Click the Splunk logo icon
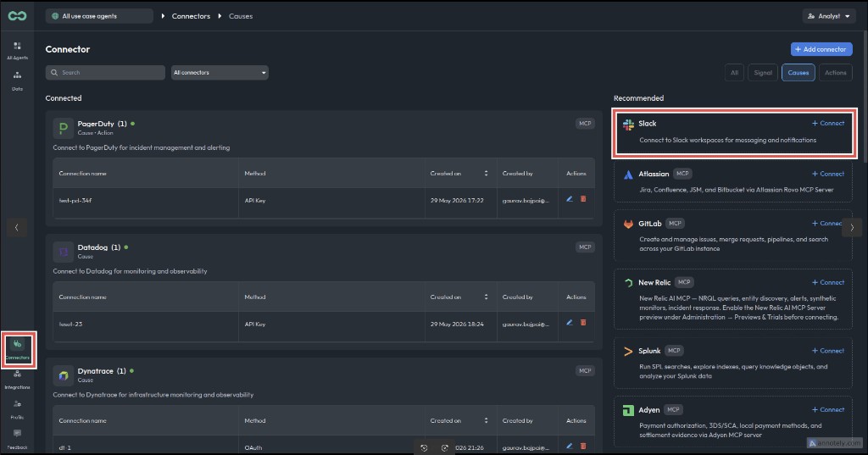The width and height of the screenshot is (868, 455). 628,352
